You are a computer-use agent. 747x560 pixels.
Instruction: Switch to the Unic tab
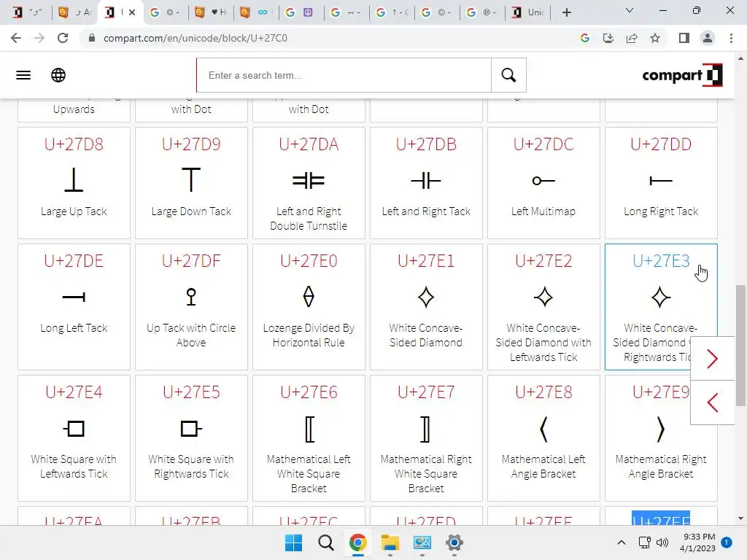(x=528, y=12)
